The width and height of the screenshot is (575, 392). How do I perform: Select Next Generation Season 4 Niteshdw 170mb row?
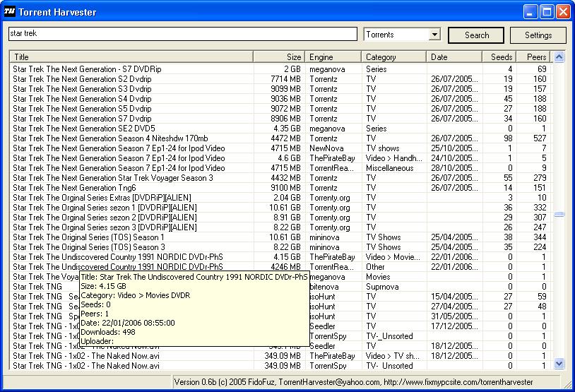(x=110, y=138)
